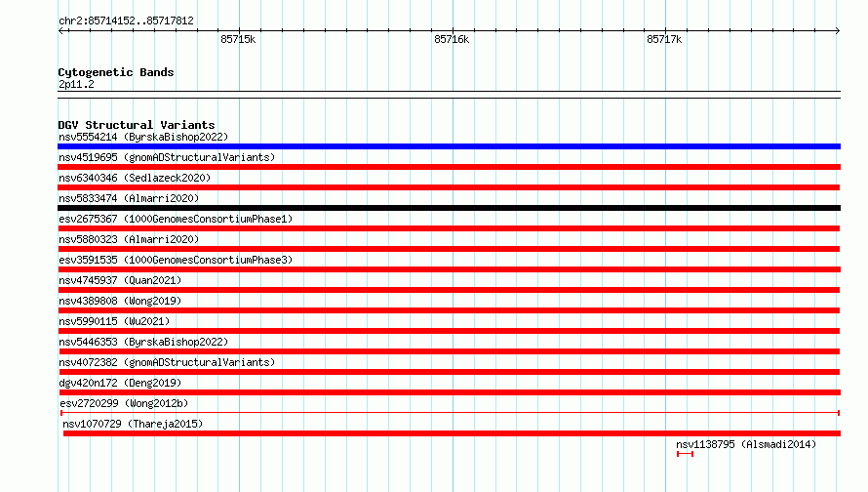Click the 85716k ruler tick label
The height and width of the screenshot is (492, 868).
[452, 39]
